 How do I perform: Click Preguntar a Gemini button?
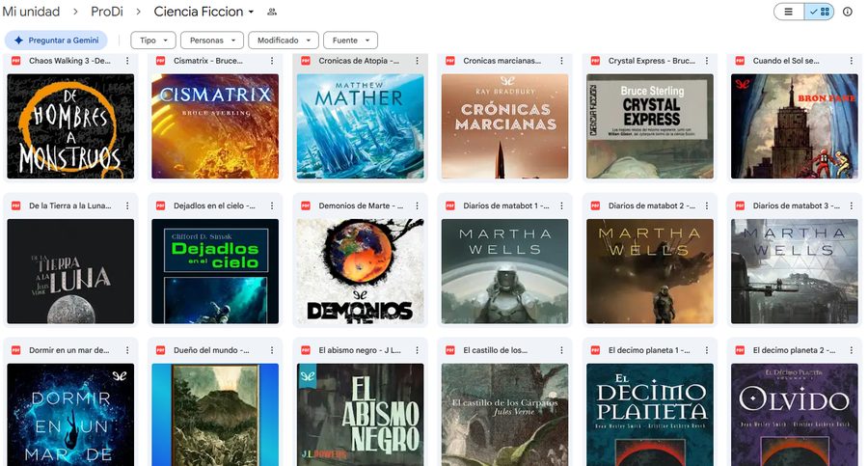tap(57, 41)
